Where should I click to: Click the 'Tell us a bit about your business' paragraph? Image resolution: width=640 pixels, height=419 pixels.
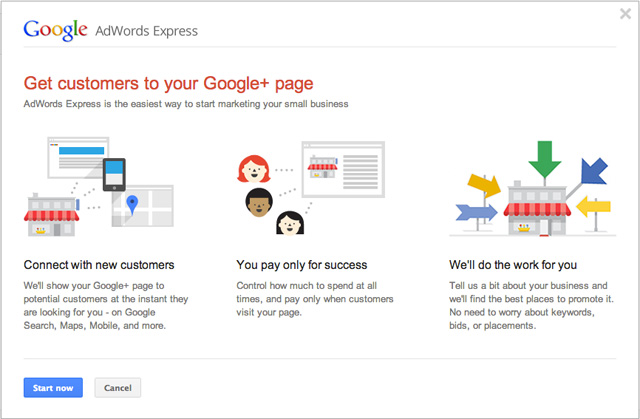click(x=531, y=306)
